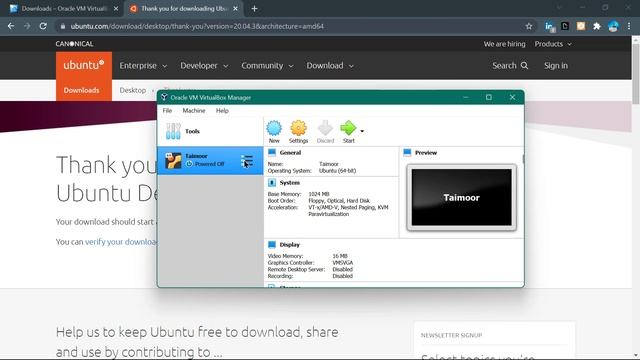Open the Chrome three-dot menu
The image size is (640, 360).
(x=629, y=26)
